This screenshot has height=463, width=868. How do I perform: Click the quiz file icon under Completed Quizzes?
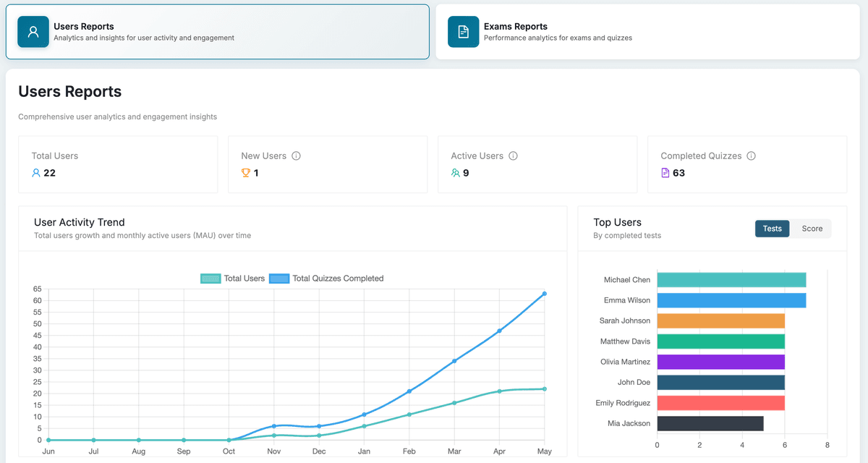click(x=665, y=173)
